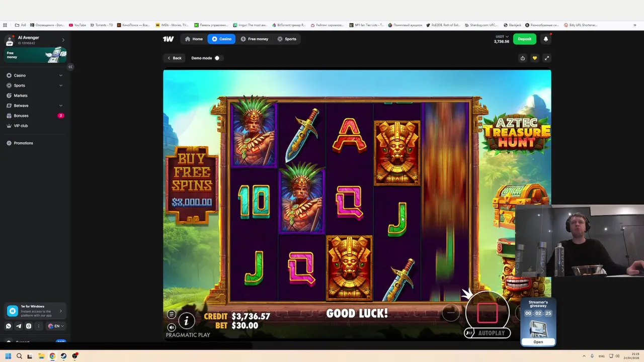Show more social links (three dots)

tap(39, 326)
